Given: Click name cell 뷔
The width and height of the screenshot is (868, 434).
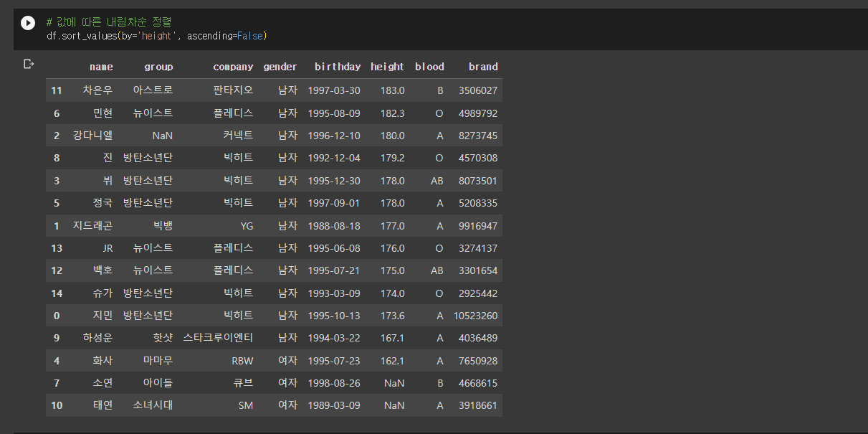Looking at the screenshot, I should pyautogui.click(x=108, y=181).
